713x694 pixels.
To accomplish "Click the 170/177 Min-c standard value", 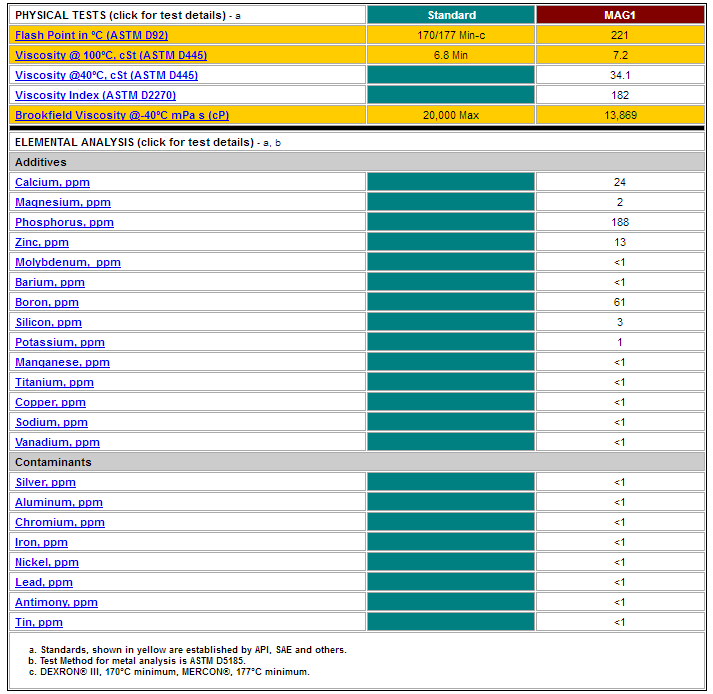I will coord(451,35).
